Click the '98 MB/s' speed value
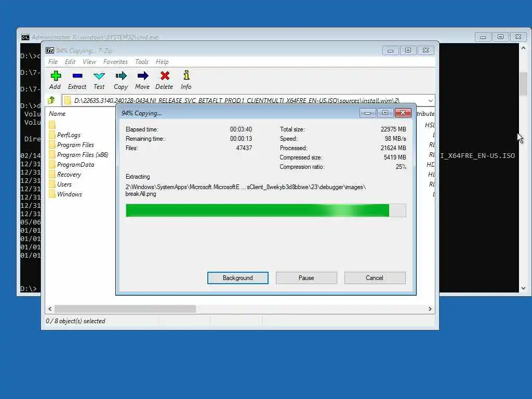This screenshot has height=399, width=532. (x=395, y=138)
